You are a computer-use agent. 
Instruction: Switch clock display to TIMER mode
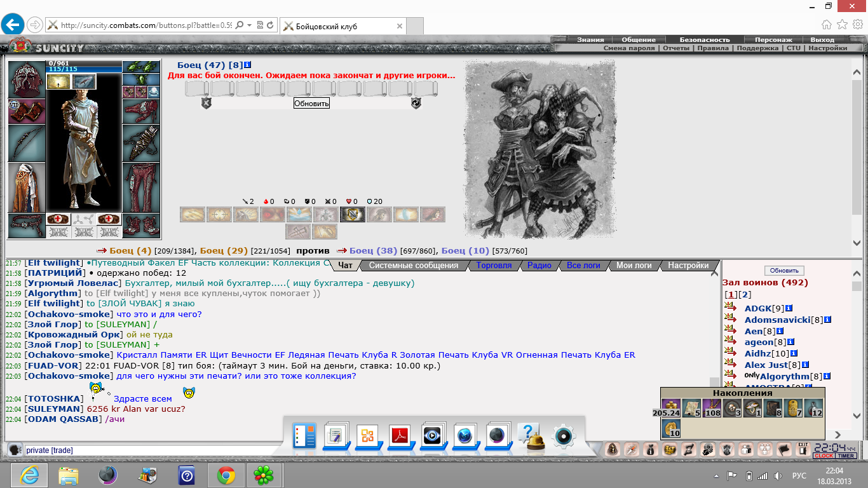pos(846,456)
